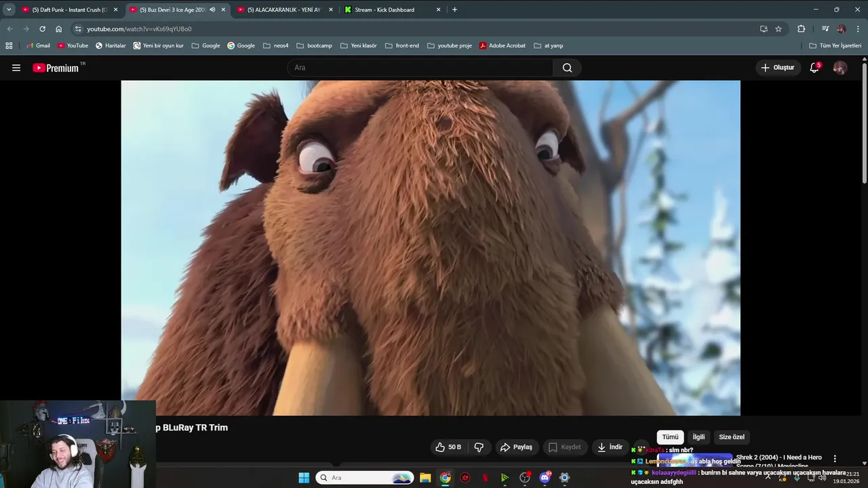
Task: Open the Haritalar bookmark
Action: [111, 45]
